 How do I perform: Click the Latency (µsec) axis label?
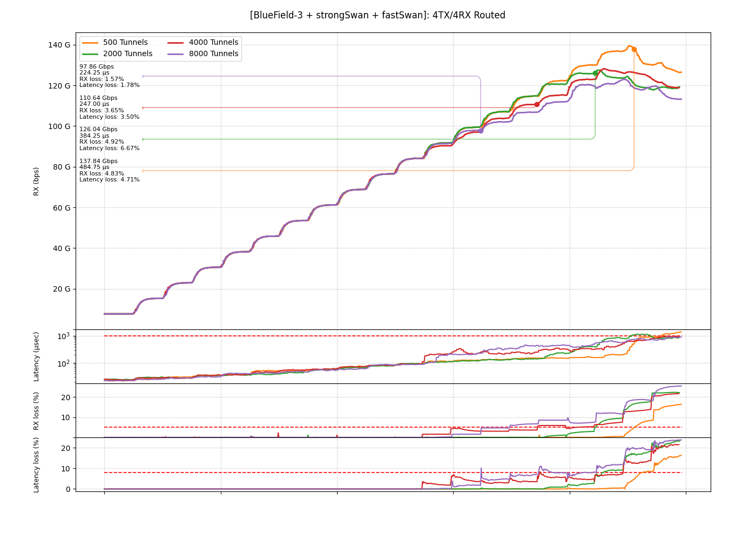click(x=36, y=357)
